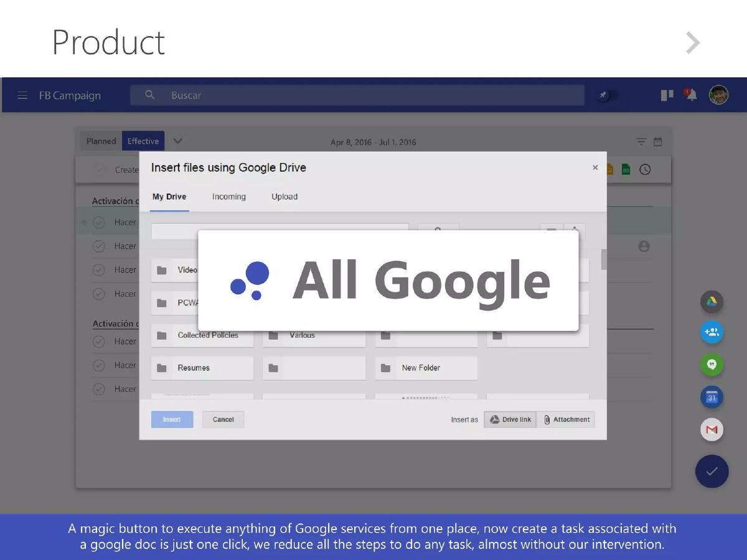
Task: Click the Cancel button
Action: (223, 419)
